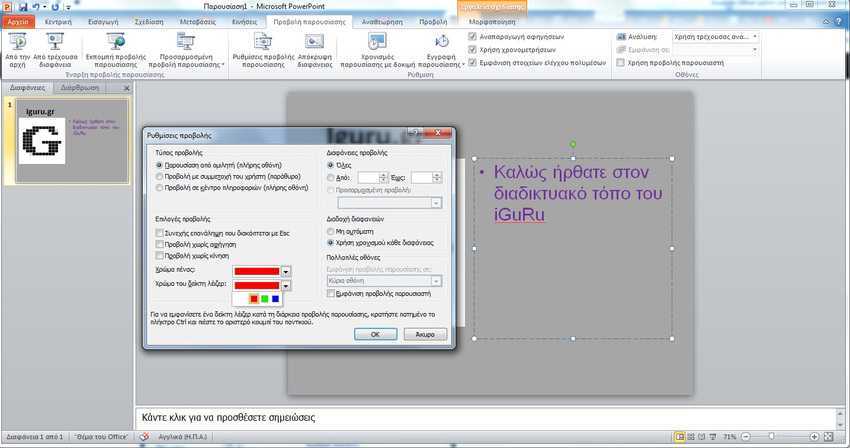Image resolution: width=850 pixels, height=448 pixels.
Task: Open undo history dropdown arrow
Action: tap(44, 7)
